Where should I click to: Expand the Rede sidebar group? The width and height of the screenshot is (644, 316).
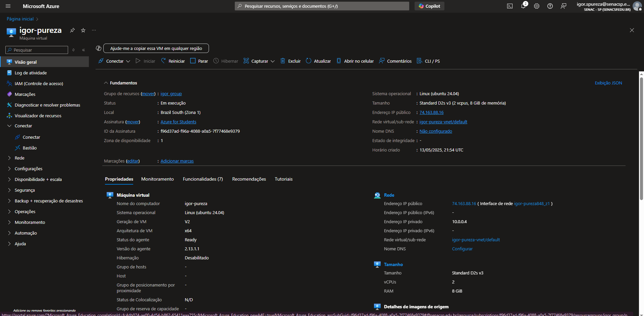click(x=9, y=158)
